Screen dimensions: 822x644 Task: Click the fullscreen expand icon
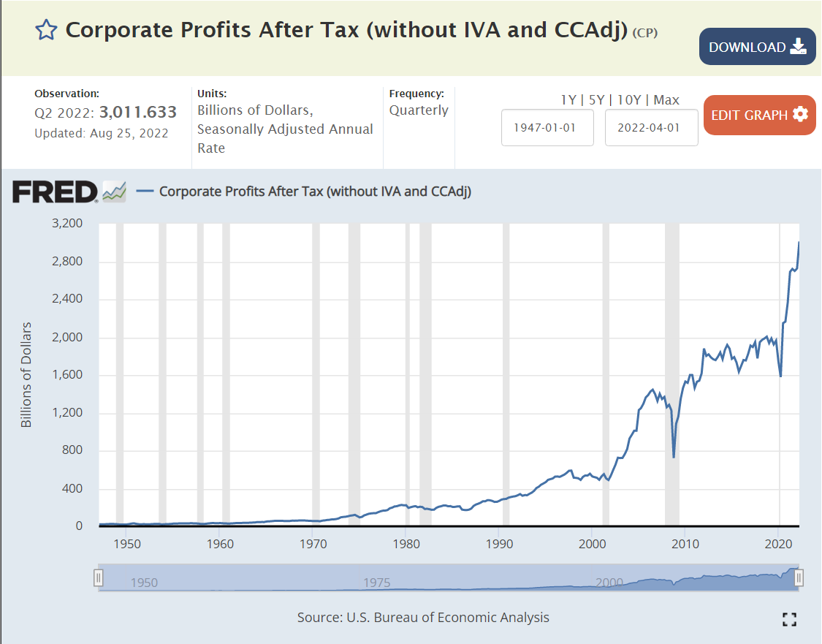(788, 620)
